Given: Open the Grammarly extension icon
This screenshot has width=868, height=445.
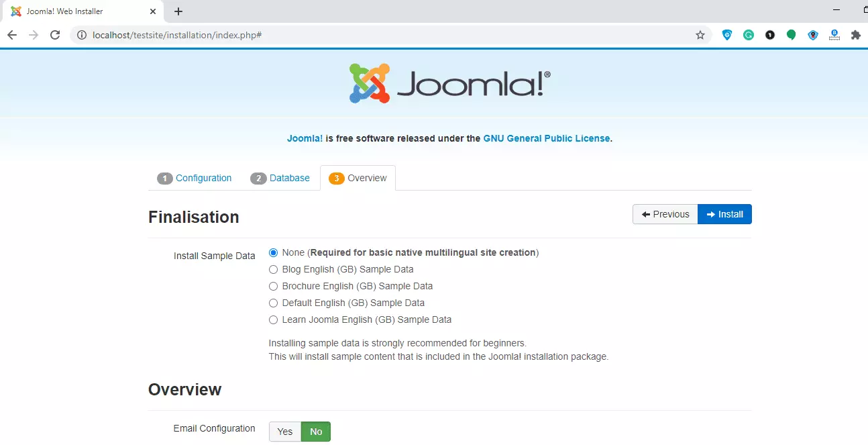Looking at the screenshot, I should point(749,35).
